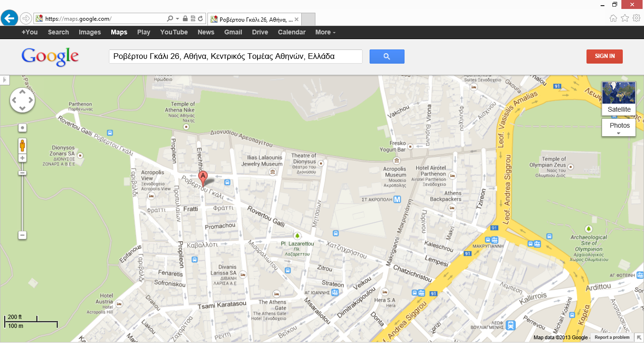Click the Acropolis Museum icon on map
Image resolution: width=644 pixels, height=343 pixels.
pos(396,161)
